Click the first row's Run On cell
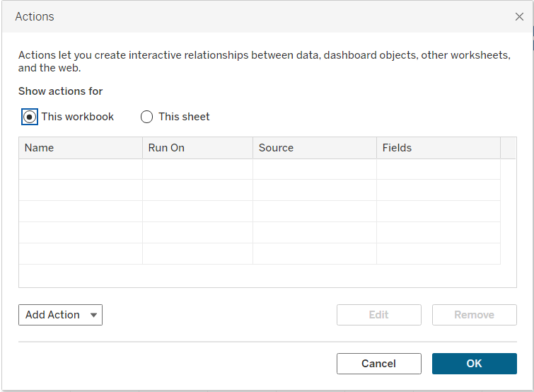 pyautogui.click(x=197, y=169)
